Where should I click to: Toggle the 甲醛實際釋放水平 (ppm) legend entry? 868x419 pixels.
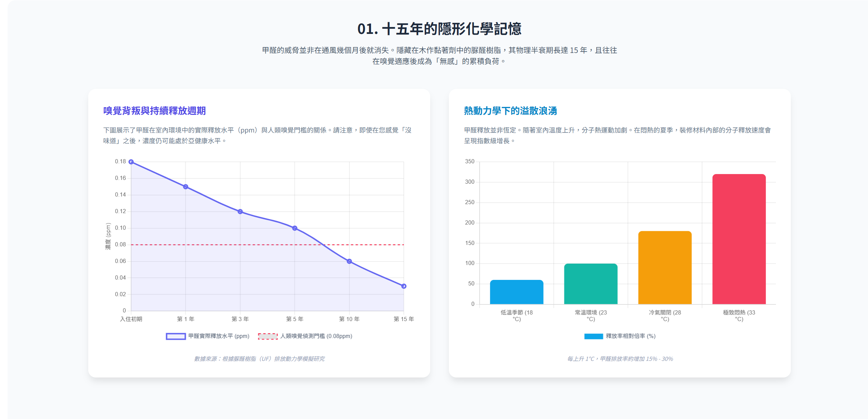click(208, 336)
